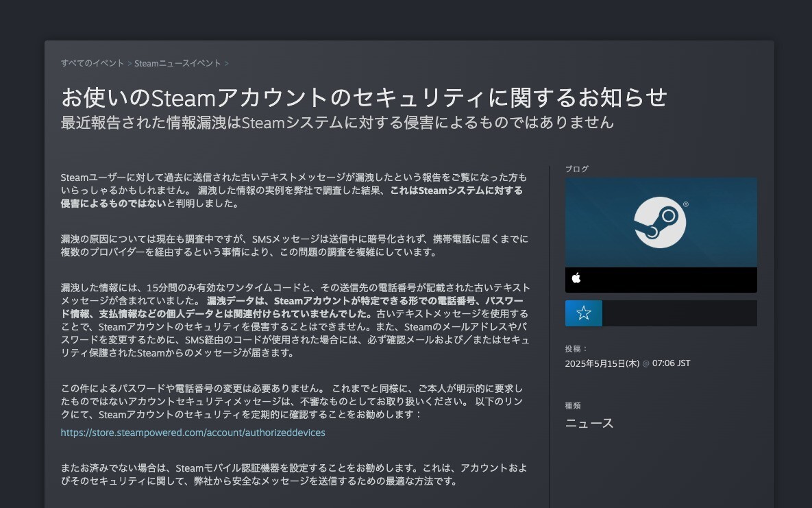The image size is (812, 508).
Task: Click the 07:06 JST timestamp
Action: 671,363
